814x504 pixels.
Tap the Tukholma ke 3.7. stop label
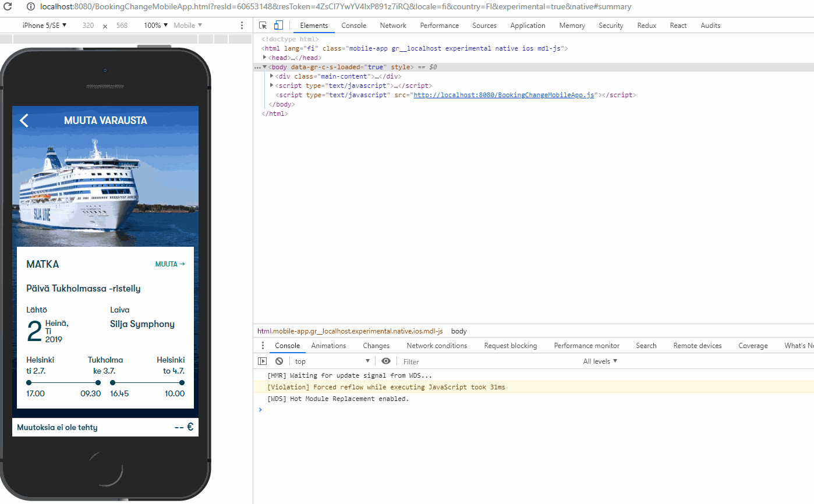[105, 365]
